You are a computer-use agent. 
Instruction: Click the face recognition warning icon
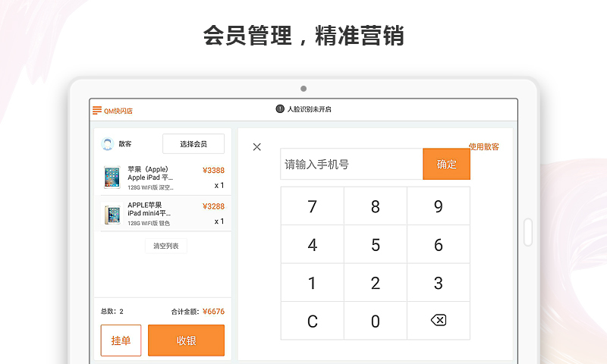pos(280,109)
